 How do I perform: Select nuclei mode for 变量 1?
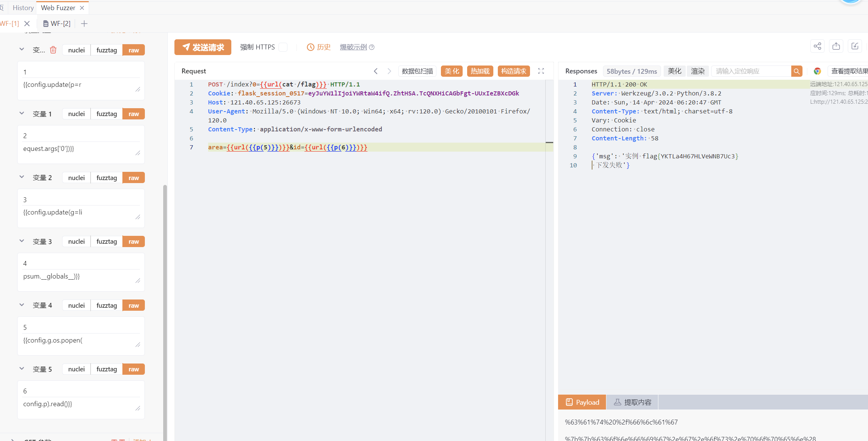point(76,114)
